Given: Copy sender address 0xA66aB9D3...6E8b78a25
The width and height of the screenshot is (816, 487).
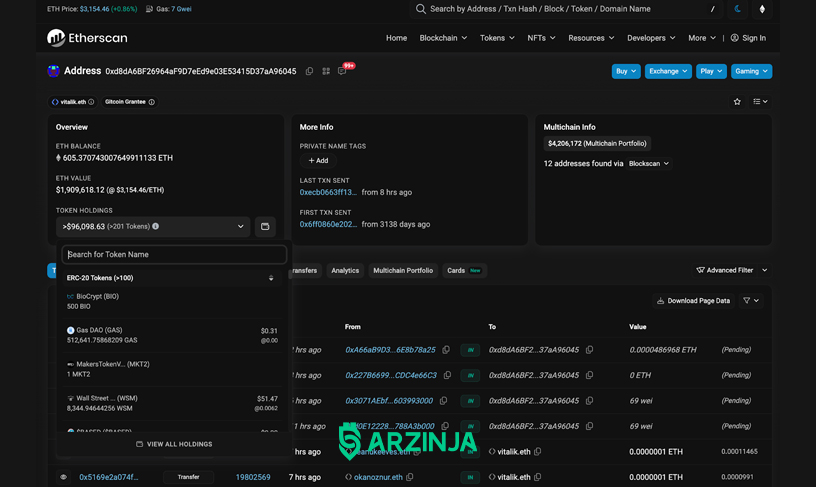Looking at the screenshot, I should click(x=446, y=350).
